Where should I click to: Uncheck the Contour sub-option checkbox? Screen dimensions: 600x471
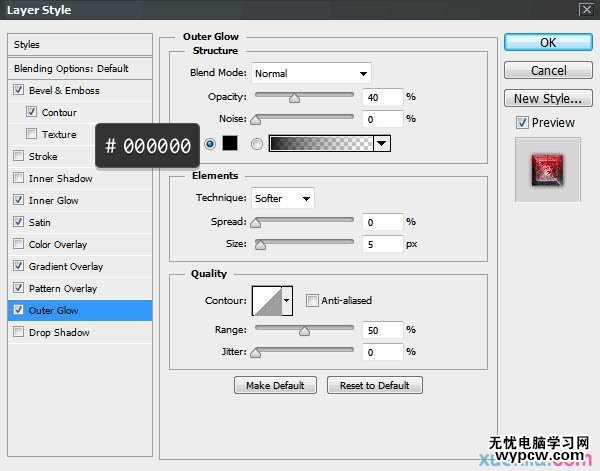31,112
